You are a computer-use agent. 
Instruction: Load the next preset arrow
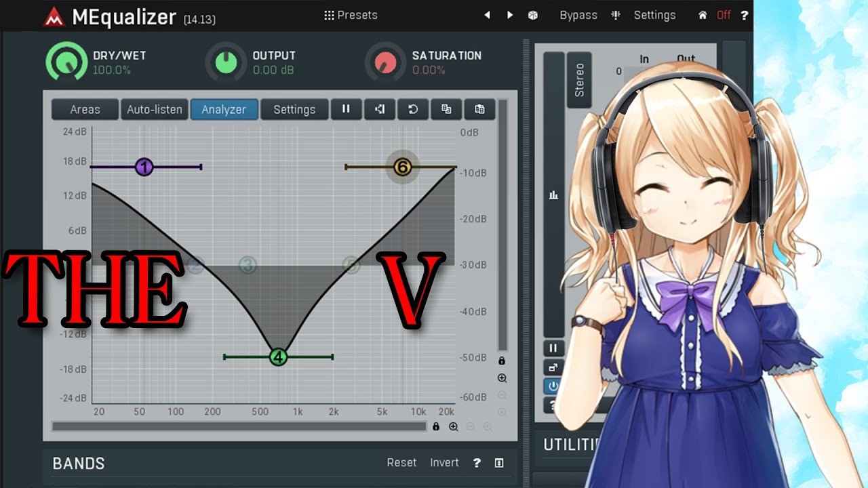pos(510,15)
